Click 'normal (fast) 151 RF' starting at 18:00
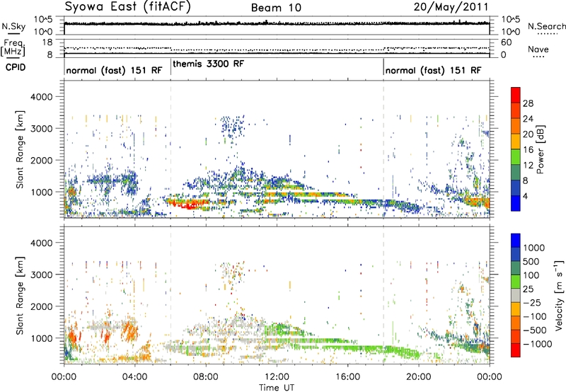566x392 pixels. 433,70
